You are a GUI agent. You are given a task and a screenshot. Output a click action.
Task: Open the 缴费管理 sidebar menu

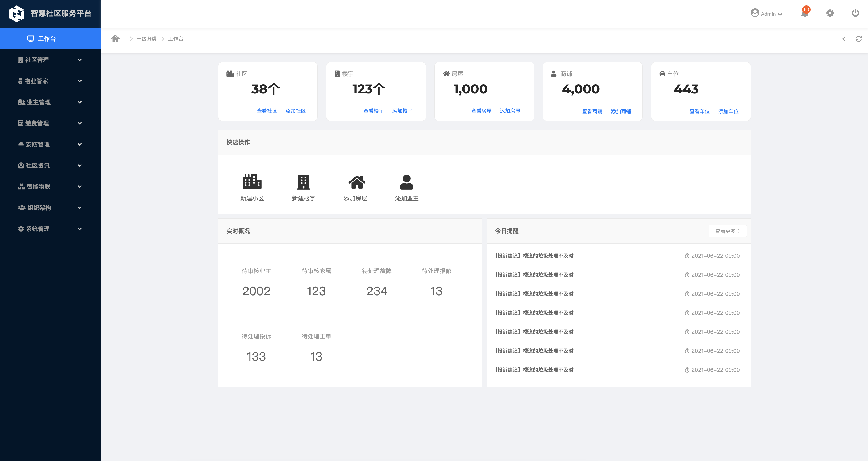pos(50,123)
